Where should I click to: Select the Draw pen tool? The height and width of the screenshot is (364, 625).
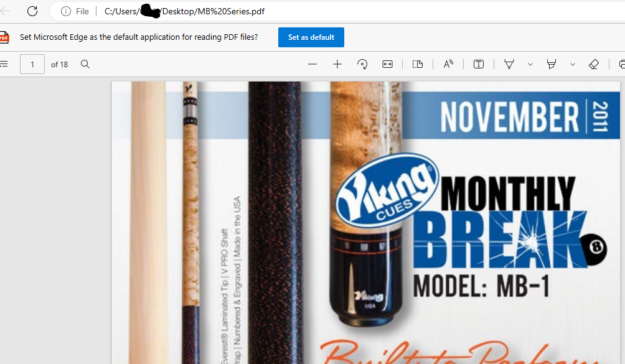[509, 64]
